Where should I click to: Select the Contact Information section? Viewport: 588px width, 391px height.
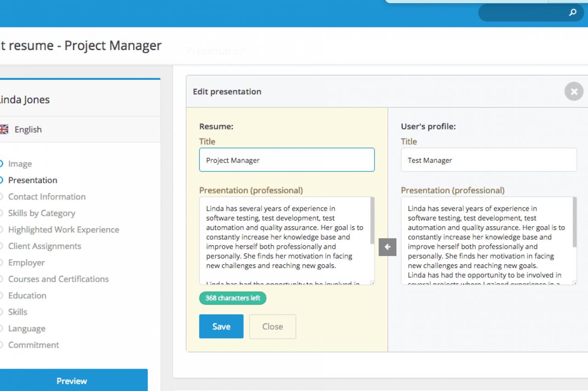(46, 196)
